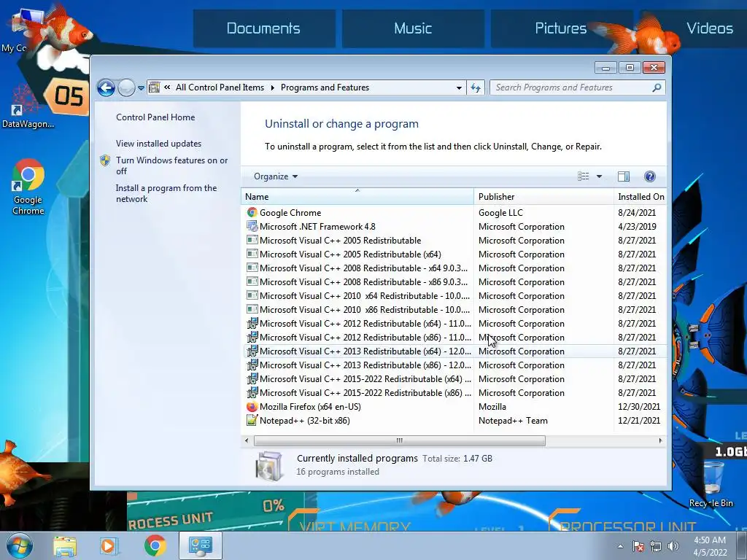Viewport: 747px width, 560px height.
Task: Select the Recycle Bin desktop icon
Action: (711, 484)
